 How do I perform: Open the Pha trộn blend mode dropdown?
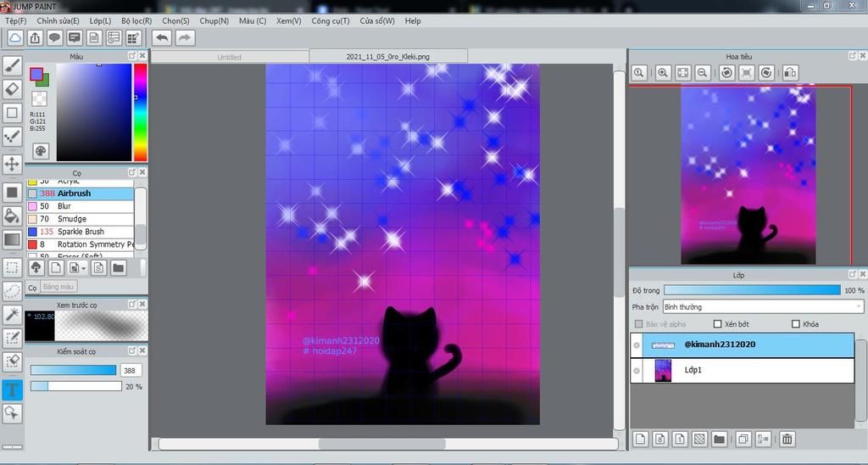763,306
